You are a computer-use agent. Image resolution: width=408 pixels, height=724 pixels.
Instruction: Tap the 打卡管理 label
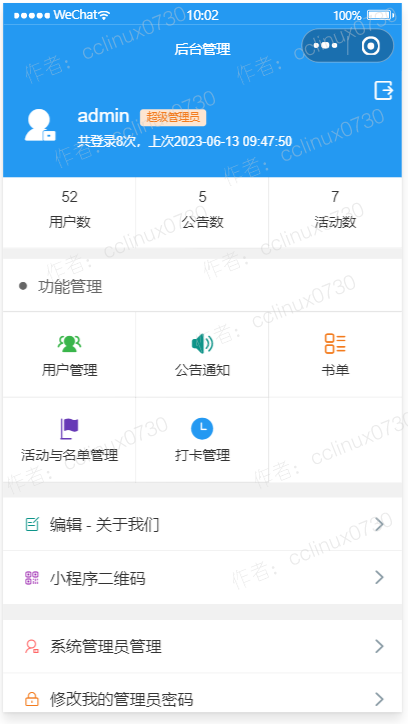(202, 455)
